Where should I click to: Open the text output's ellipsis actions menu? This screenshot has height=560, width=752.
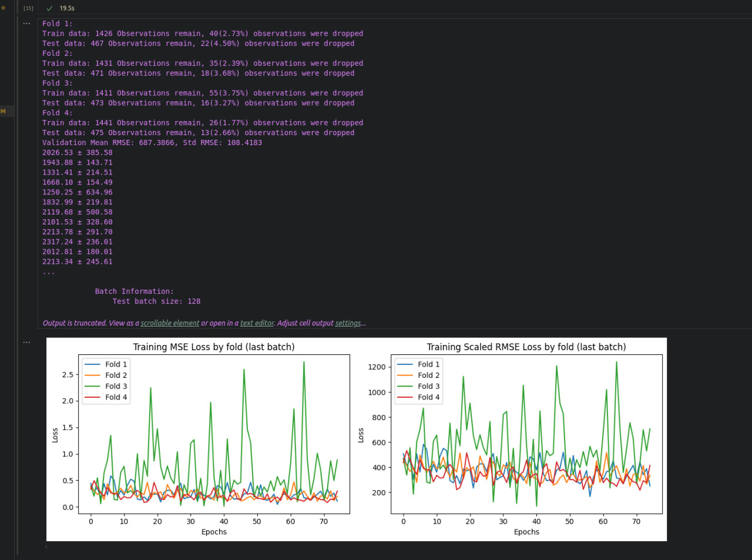point(26,24)
